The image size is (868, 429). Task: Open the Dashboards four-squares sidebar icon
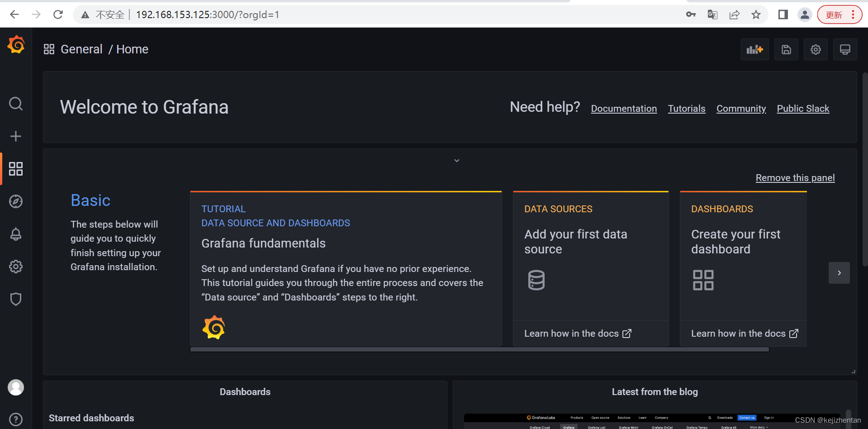(x=16, y=169)
